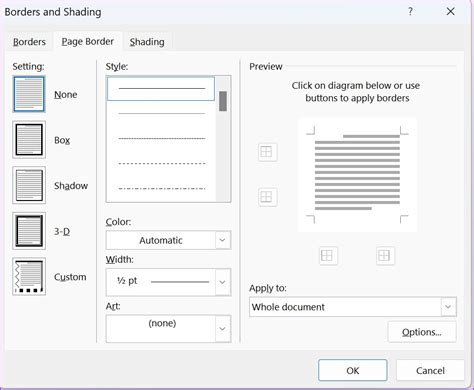Select the None border setting icon
Viewport: 474px width, 390px height.
coord(29,94)
